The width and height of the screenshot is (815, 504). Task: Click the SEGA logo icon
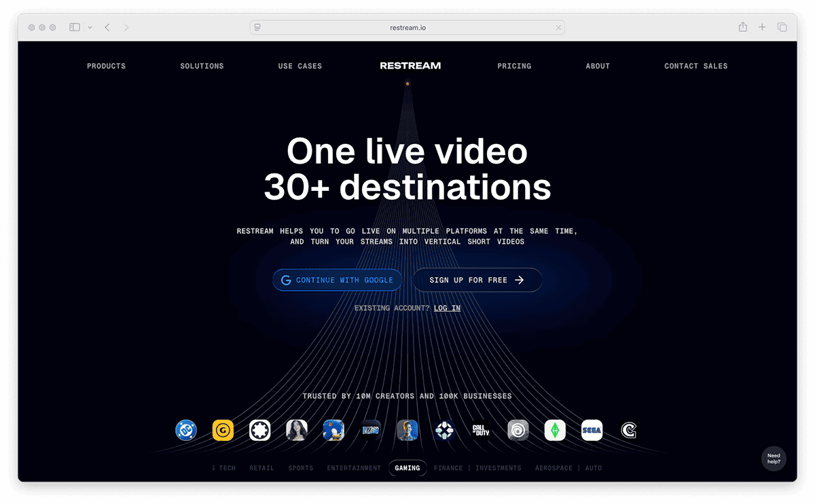click(x=592, y=430)
